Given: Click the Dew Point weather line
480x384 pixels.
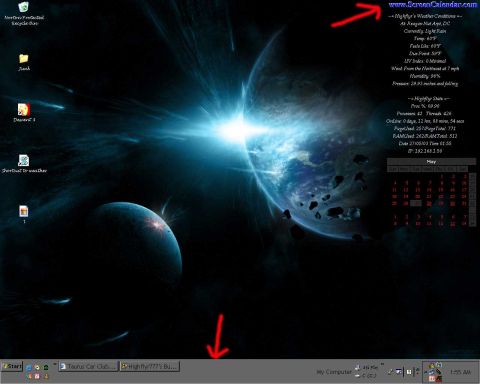Looking at the screenshot, I should [x=425, y=53].
